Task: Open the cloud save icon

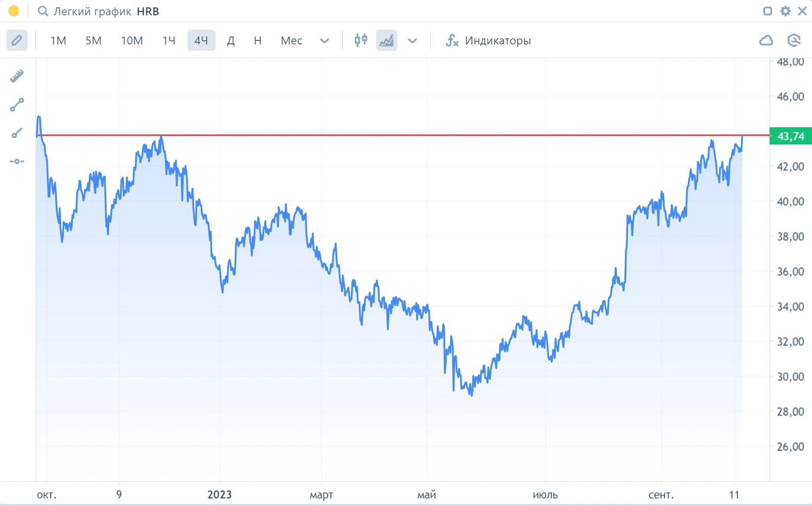Action: click(x=766, y=40)
